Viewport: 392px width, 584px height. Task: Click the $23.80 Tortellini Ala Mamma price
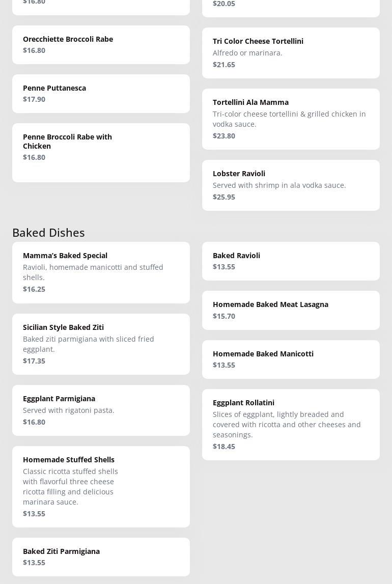coord(224,136)
